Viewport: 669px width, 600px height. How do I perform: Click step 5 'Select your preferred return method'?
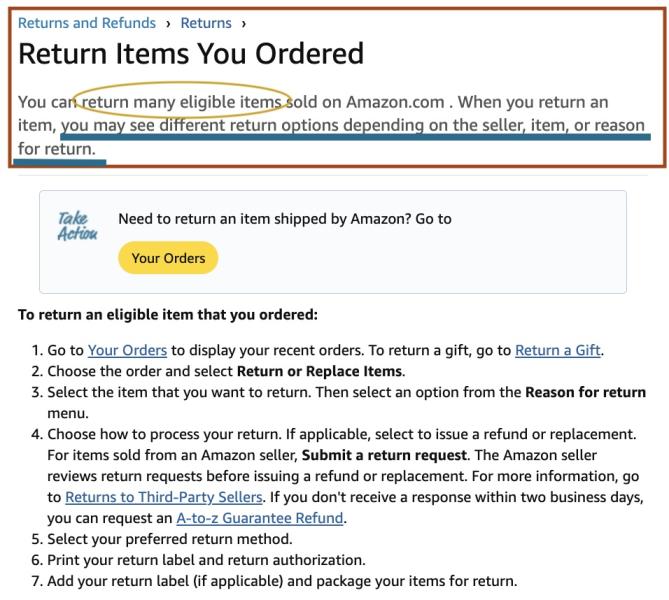pyautogui.click(x=169, y=539)
